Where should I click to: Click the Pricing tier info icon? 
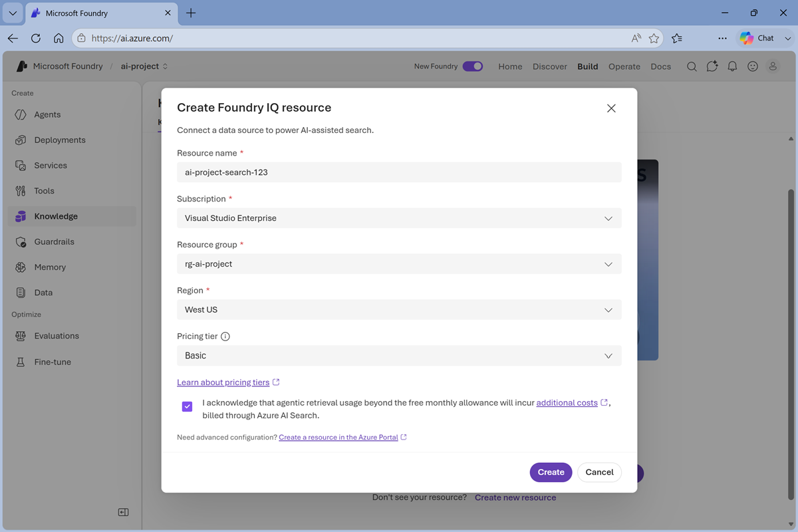click(225, 336)
